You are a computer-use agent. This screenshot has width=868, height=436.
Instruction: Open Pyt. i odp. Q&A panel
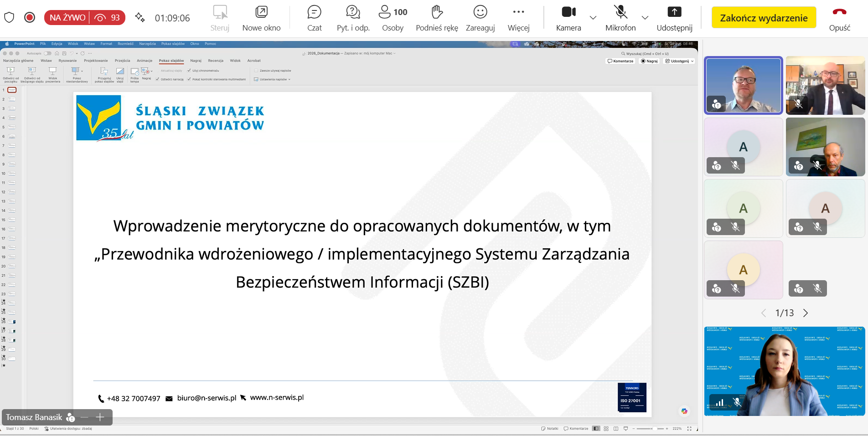click(353, 18)
